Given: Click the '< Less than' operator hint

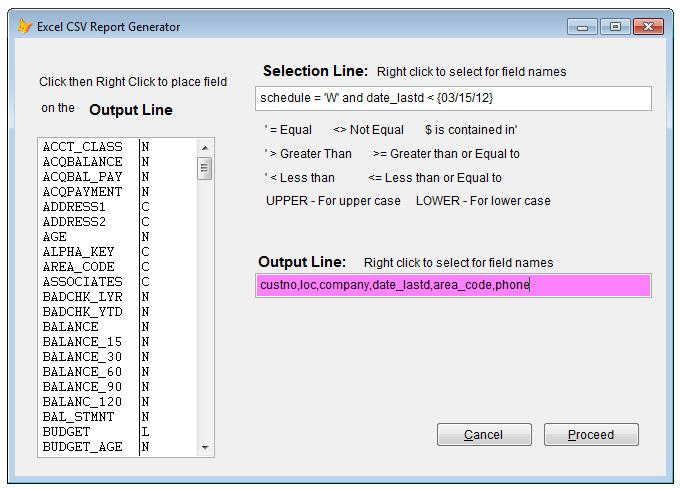Looking at the screenshot, I should tap(300, 178).
